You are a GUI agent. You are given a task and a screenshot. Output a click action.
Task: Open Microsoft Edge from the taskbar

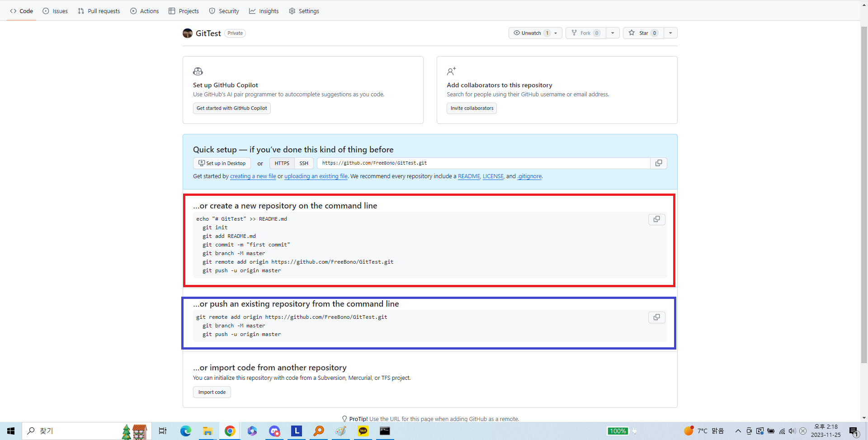click(186, 431)
